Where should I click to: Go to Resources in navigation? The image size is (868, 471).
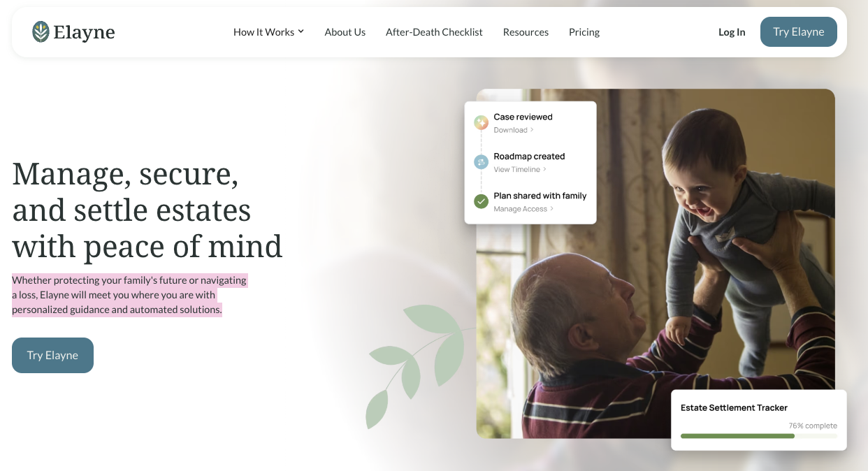pyautogui.click(x=526, y=32)
